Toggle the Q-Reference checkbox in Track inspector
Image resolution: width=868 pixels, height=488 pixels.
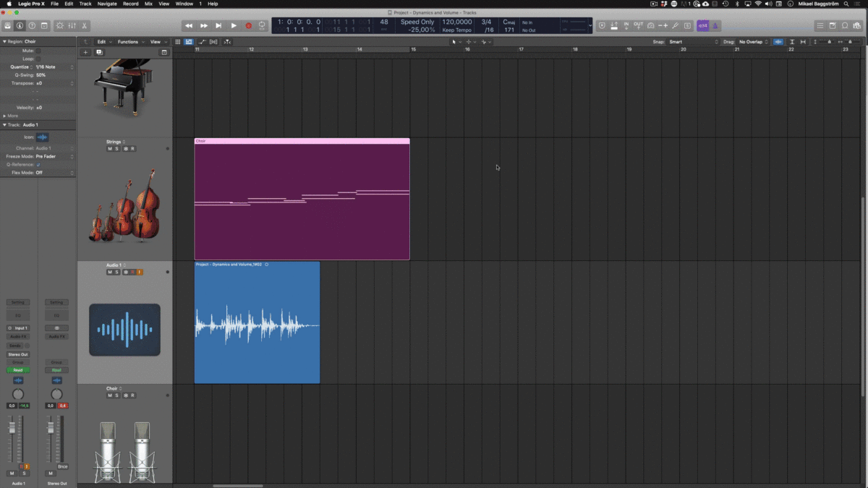coord(38,164)
